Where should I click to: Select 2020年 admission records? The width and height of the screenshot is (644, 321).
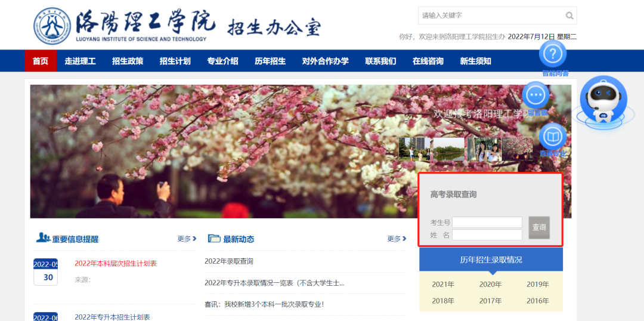(490, 285)
